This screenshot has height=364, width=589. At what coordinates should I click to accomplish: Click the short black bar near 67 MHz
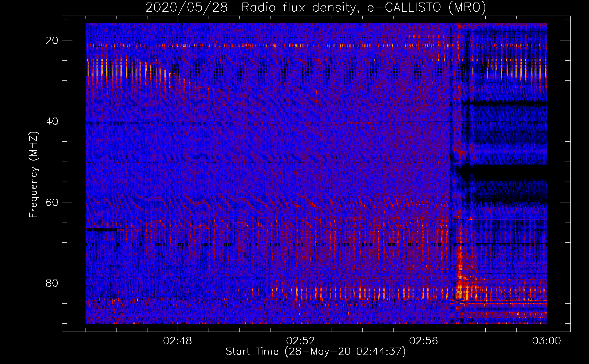click(102, 229)
